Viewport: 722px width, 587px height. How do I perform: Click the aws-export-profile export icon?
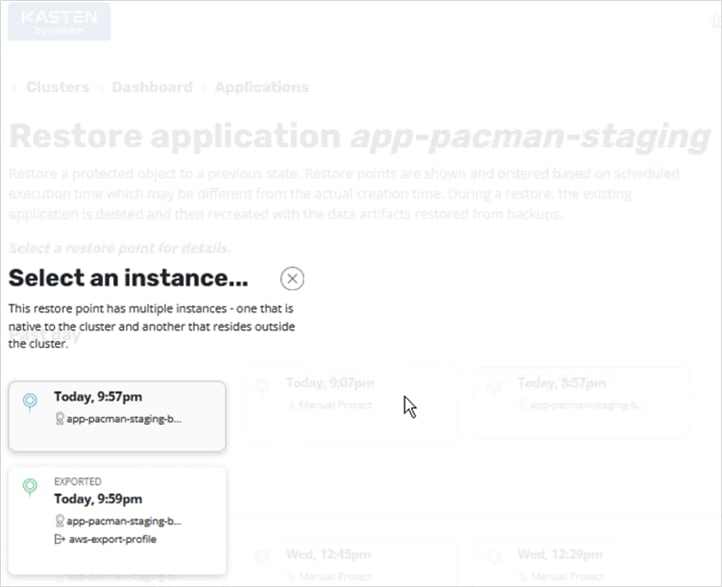[59, 539]
